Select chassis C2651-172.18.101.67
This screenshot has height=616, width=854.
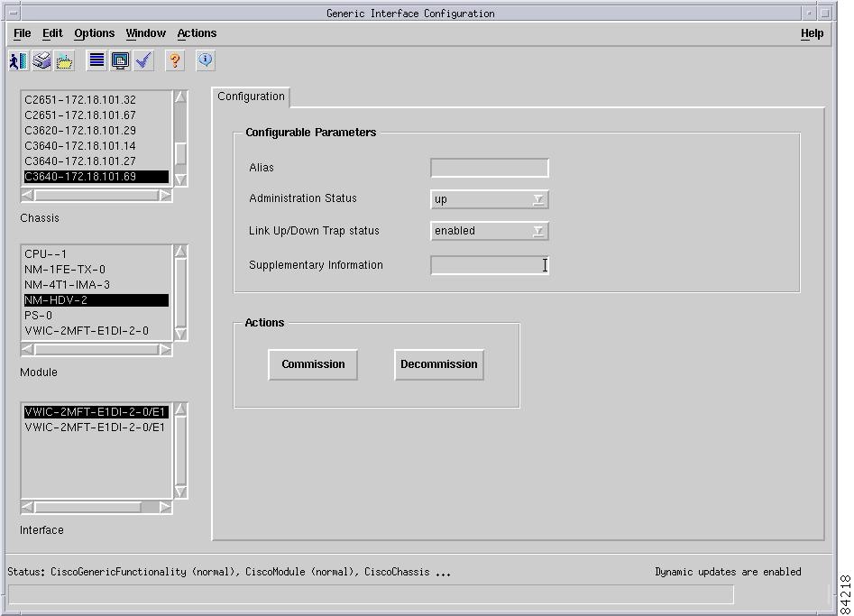(x=96, y=115)
